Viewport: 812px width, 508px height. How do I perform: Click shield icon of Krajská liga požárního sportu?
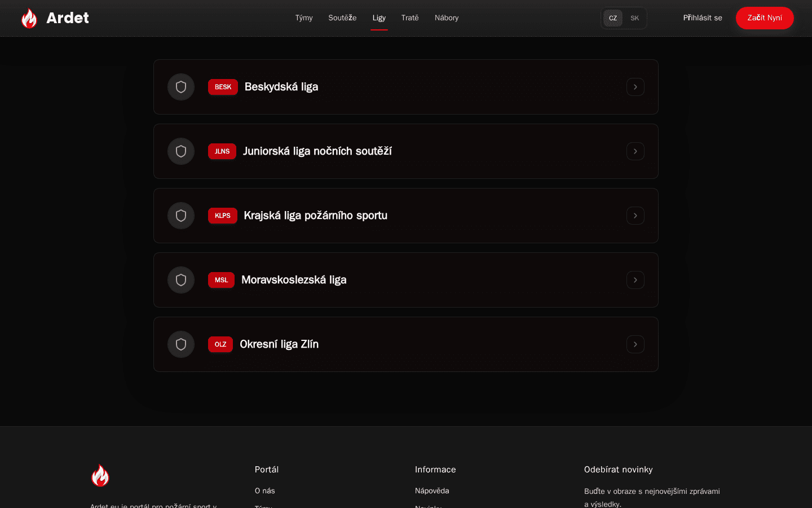pyautogui.click(x=181, y=216)
